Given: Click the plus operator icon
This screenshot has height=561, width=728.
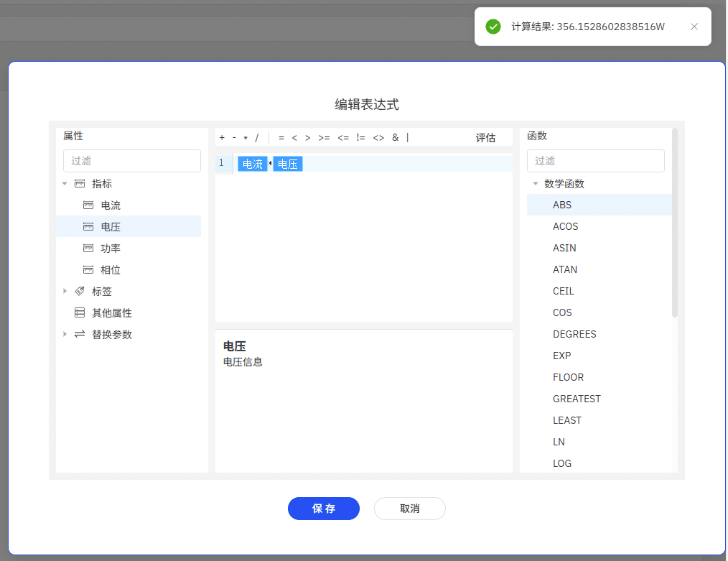Looking at the screenshot, I should pos(221,138).
